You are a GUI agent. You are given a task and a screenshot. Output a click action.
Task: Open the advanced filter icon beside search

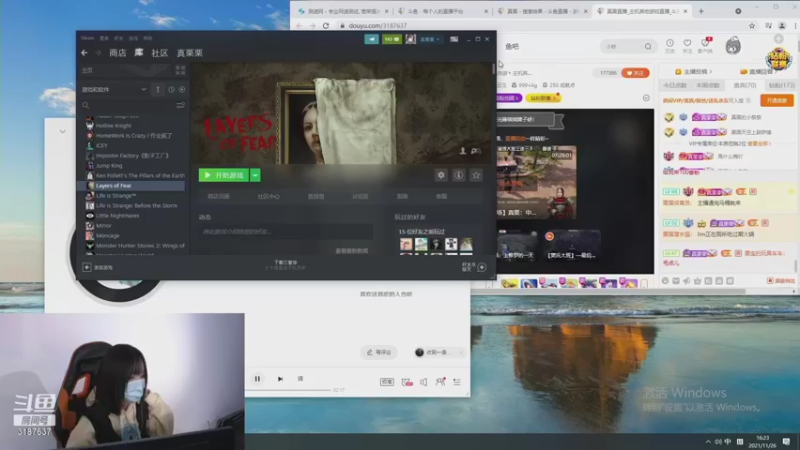pyautogui.click(x=181, y=105)
